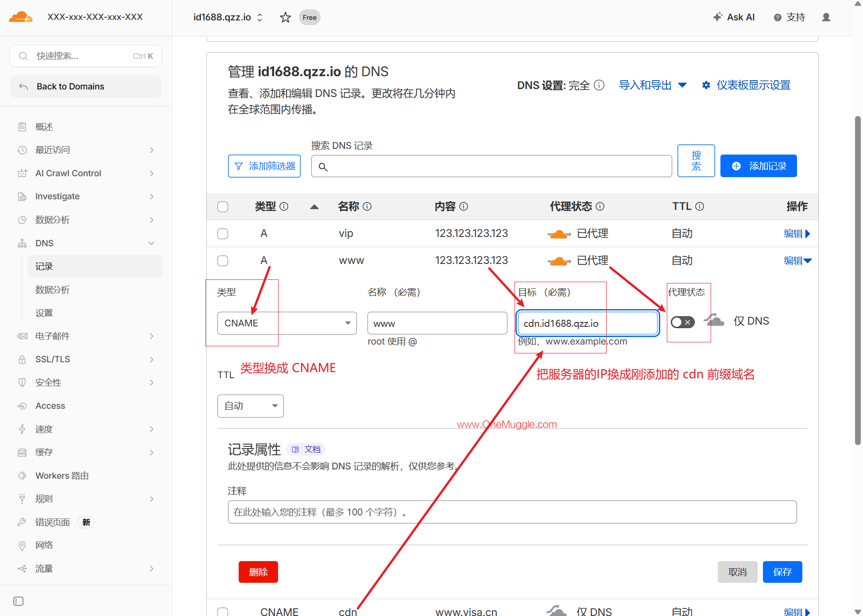Open the record attributes docs link
Viewport: 863px width, 616px height.
tap(306, 449)
